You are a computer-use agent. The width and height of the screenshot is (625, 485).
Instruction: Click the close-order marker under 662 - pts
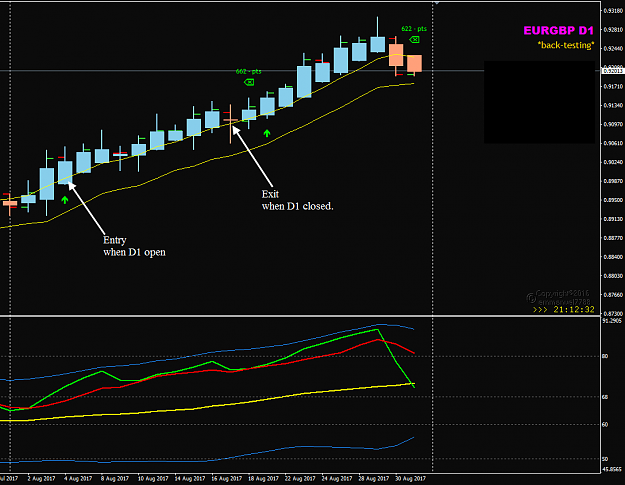tap(249, 82)
